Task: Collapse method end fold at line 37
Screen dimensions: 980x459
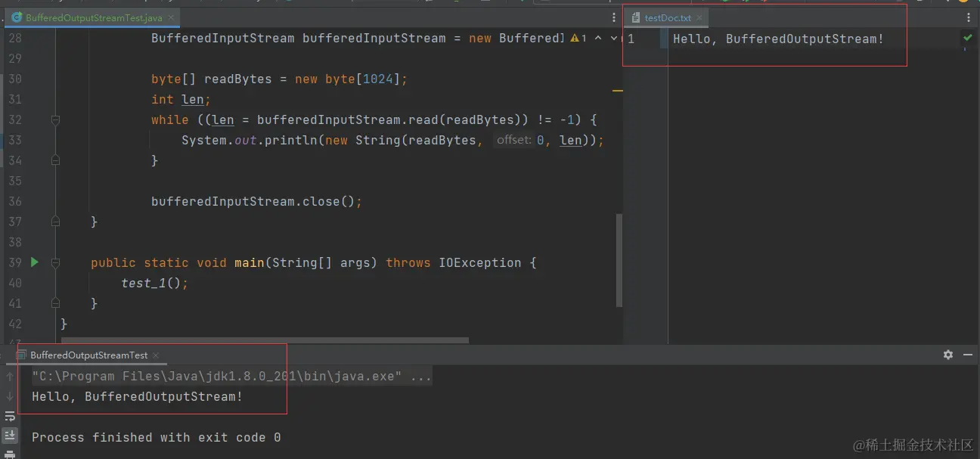Action: (55, 222)
